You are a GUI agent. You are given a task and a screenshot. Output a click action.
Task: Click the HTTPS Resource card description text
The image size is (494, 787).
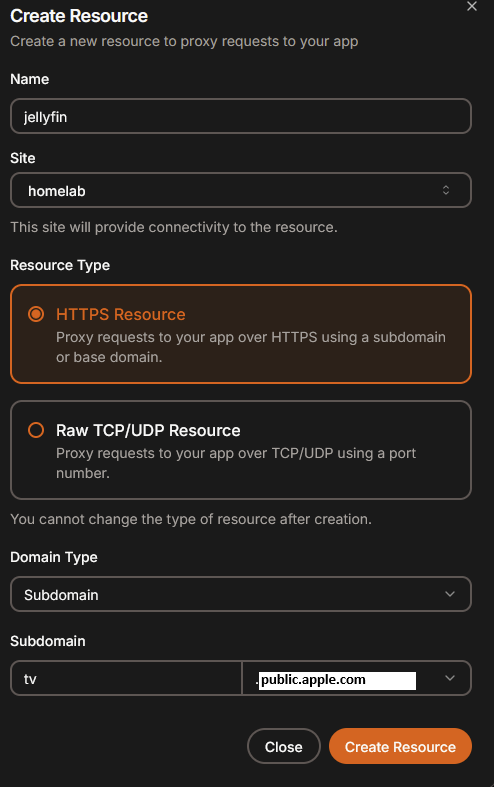251,347
